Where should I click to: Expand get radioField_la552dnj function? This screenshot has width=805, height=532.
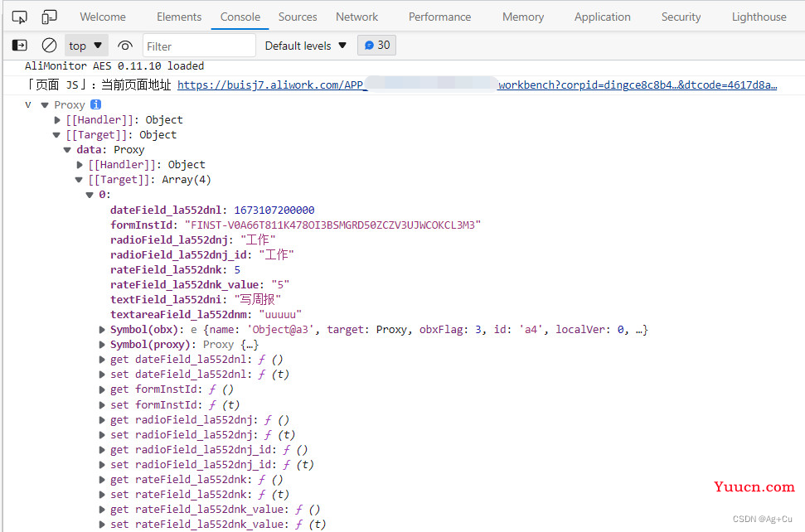point(102,419)
